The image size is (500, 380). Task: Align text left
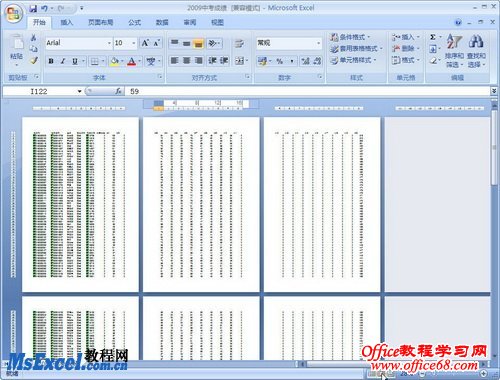174,61
